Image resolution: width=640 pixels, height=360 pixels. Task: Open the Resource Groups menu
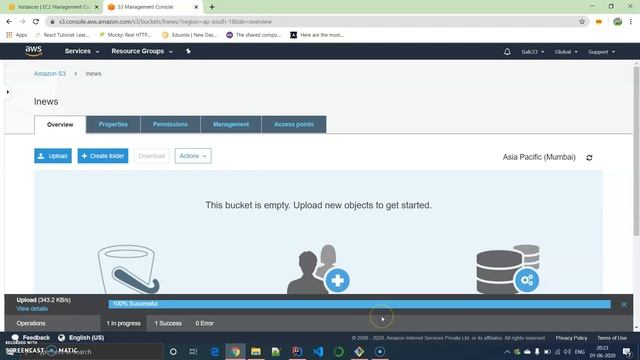pyautogui.click(x=142, y=51)
